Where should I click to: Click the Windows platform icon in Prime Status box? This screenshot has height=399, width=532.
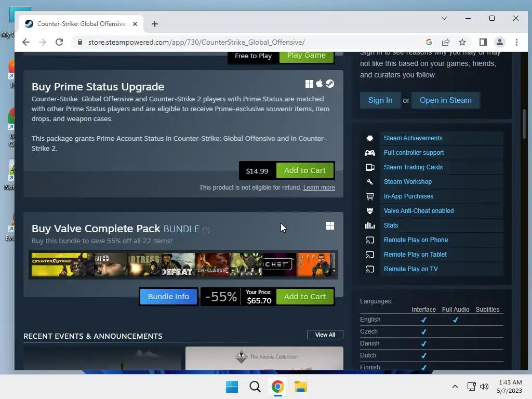tap(309, 84)
